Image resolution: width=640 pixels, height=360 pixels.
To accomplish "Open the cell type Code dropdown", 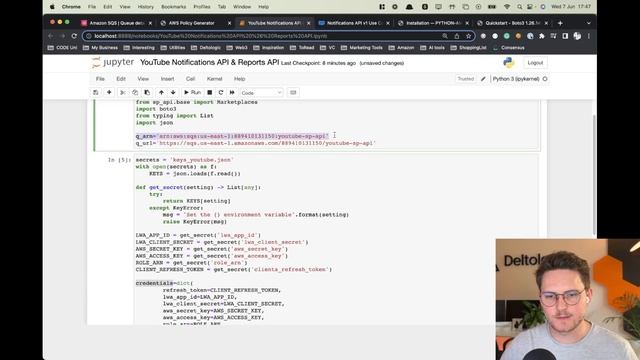I will pos(261,93).
